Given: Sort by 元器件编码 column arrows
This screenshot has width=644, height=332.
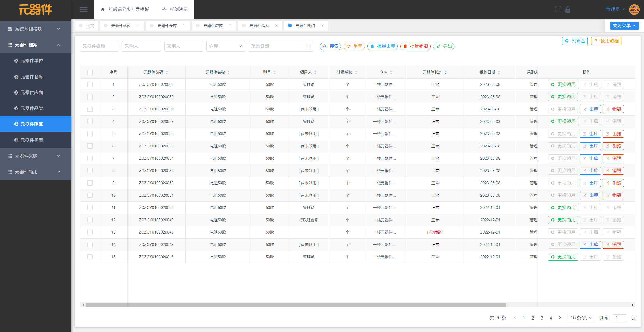Looking at the screenshot, I should tap(167, 72).
